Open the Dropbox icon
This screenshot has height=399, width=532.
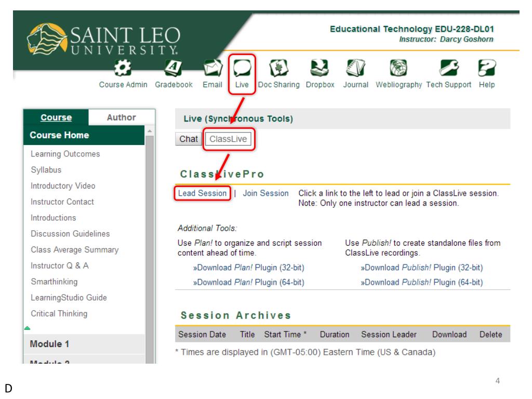320,68
